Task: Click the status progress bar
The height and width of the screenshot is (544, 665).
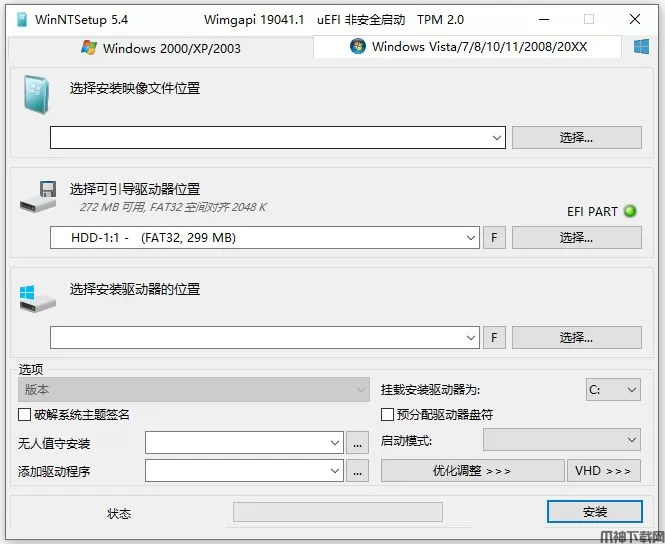Action: [x=338, y=512]
